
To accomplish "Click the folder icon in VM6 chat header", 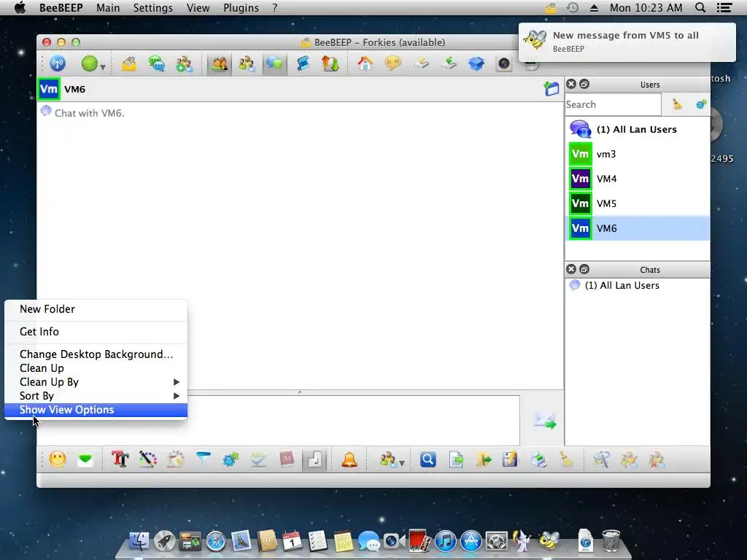I will pyautogui.click(x=551, y=88).
